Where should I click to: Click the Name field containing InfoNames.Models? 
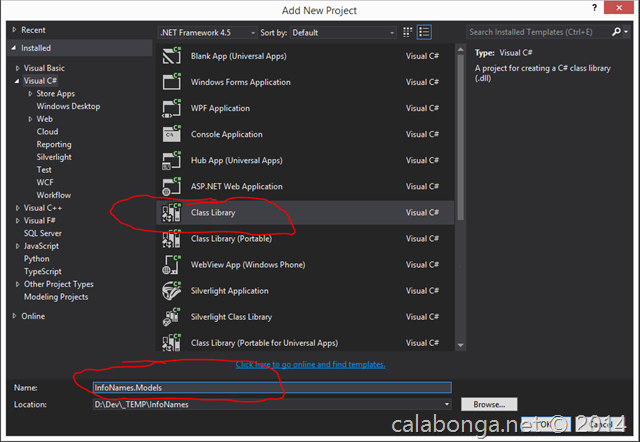click(x=272, y=387)
